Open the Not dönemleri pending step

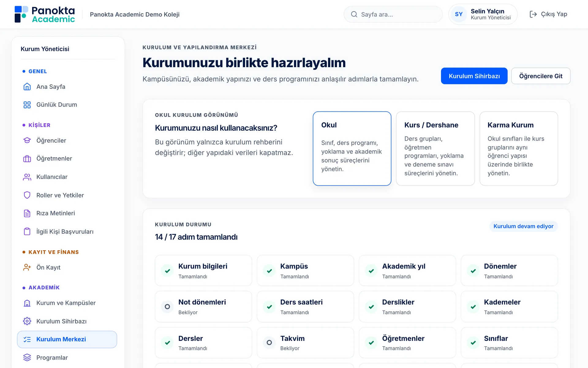click(203, 307)
